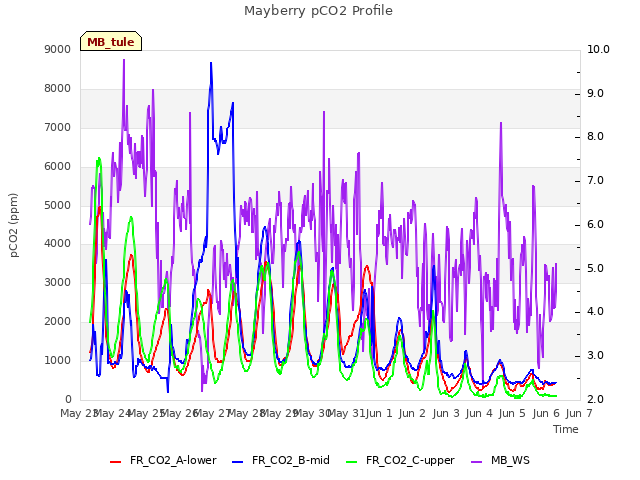Viewport: 640px width, 480px height.
Task: Click the Jun 6 date tick label
Action: pyautogui.click(x=546, y=413)
